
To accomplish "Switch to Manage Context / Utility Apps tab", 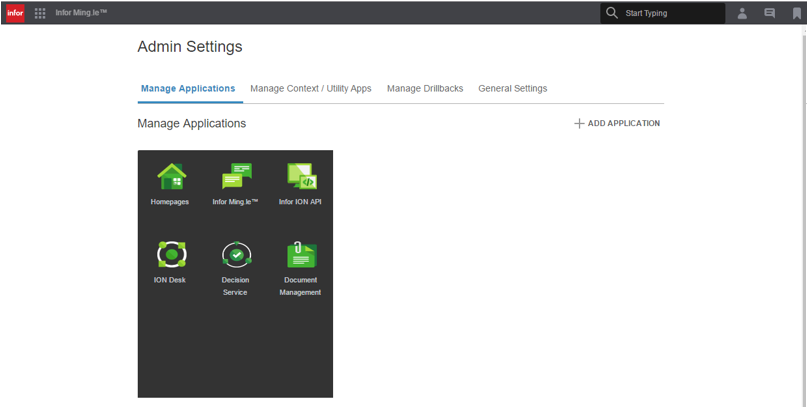I will [x=310, y=89].
